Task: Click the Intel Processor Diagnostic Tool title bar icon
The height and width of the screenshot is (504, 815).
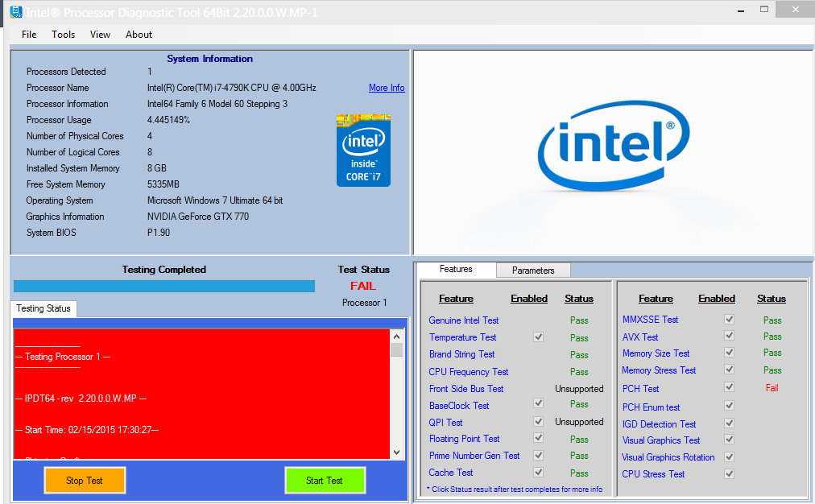Action: pos(16,11)
